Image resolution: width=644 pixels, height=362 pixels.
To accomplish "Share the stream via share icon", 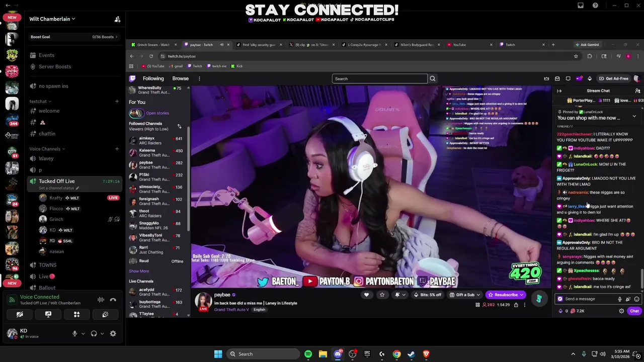I will [516, 305].
